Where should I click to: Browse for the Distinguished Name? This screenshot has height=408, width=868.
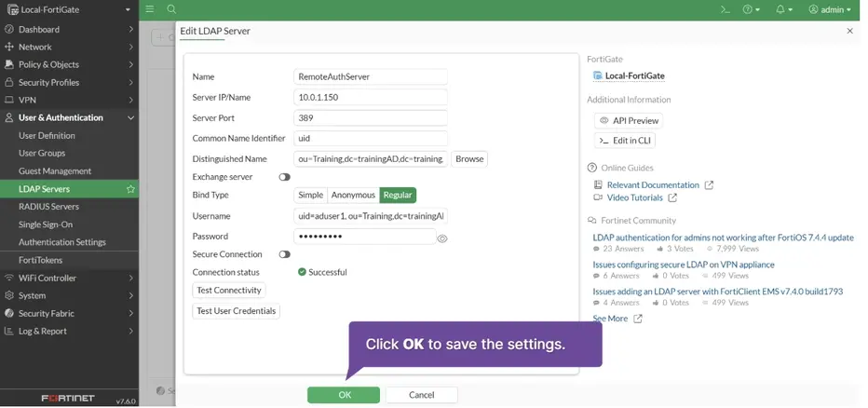pos(469,159)
